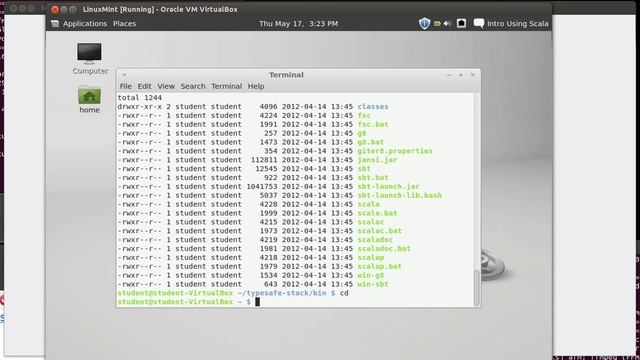
Task: Click the battery indicator tray icon
Action: pos(437,24)
